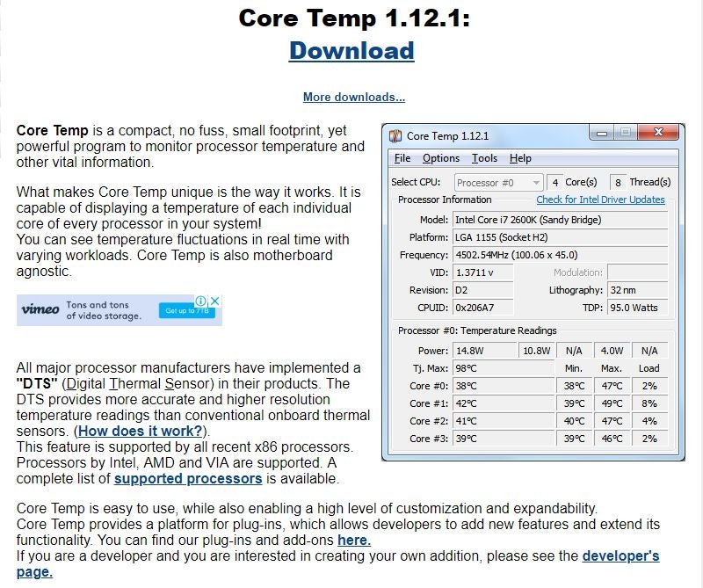The width and height of the screenshot is (703, 588).
Task: Follow Check for Intel Driver Updates link
Action: pos(600,200)
